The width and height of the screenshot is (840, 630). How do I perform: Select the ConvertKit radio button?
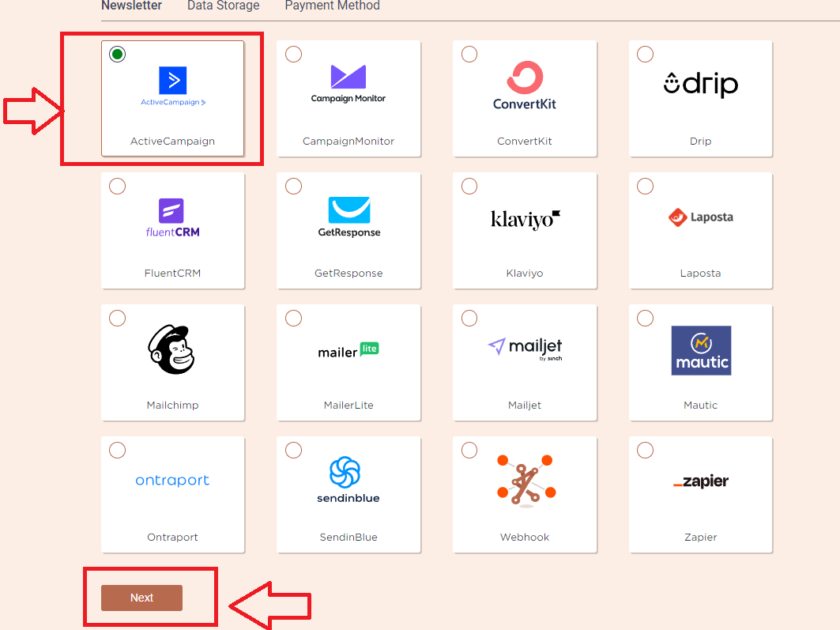469,54
